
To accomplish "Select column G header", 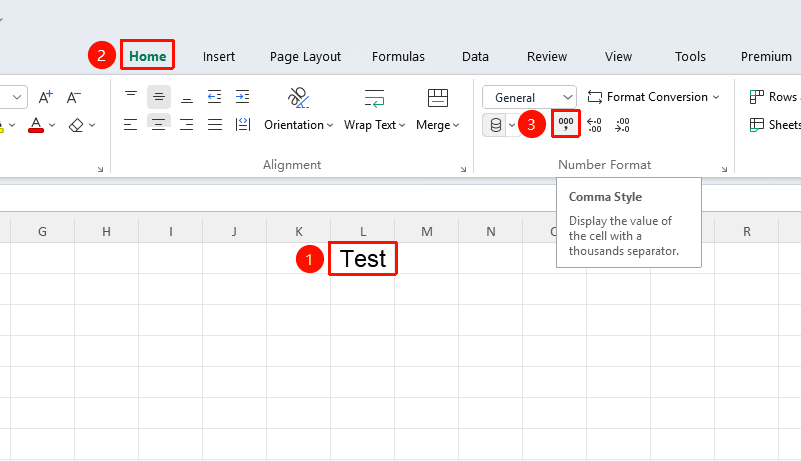I will point(42,232).
